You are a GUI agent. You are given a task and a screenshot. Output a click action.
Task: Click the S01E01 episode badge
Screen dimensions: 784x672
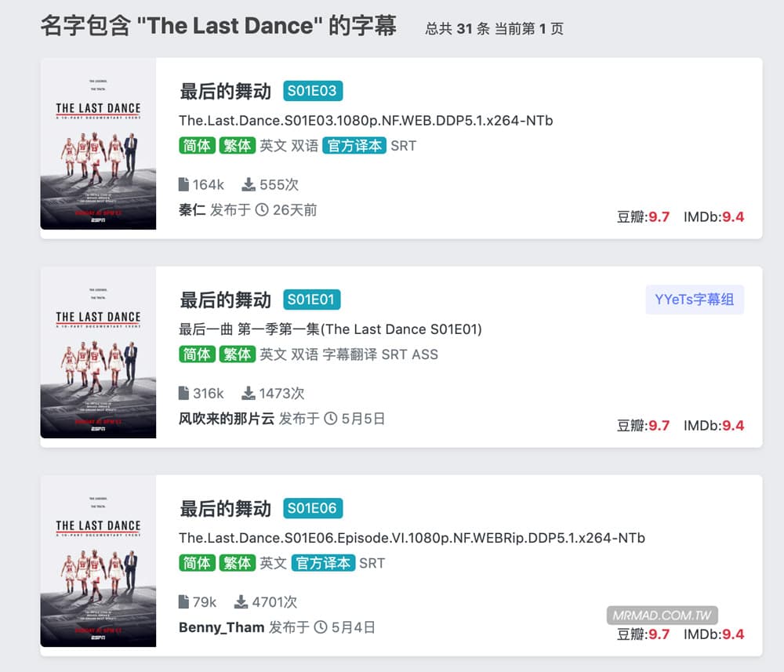[311, 300]
